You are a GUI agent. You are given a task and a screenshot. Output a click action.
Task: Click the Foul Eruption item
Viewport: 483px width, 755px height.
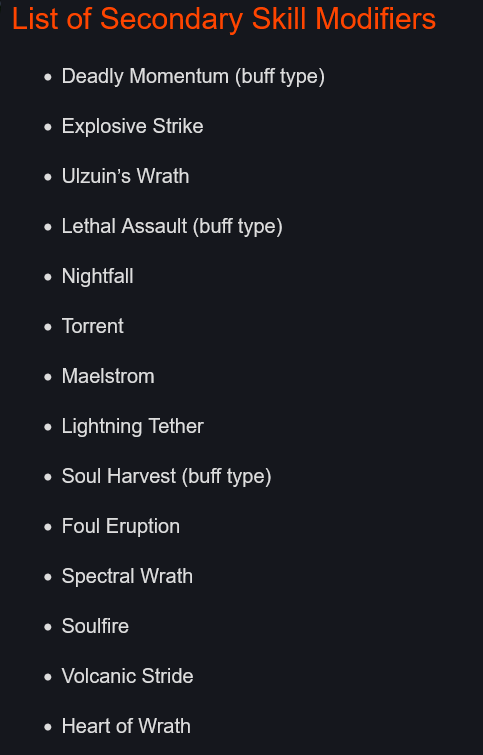[x=120, y=526]
